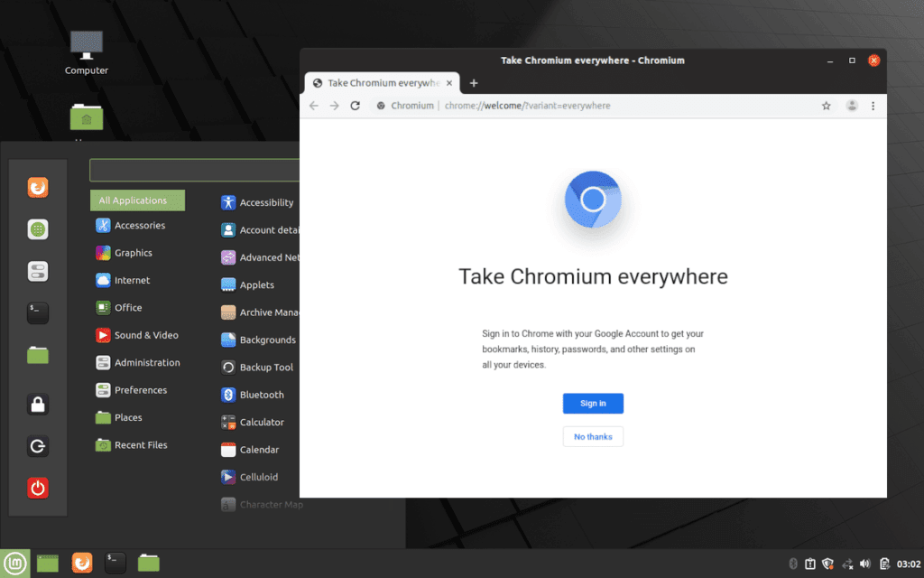
Task: Click the blue Sign in button
Action: coord(593,404)
